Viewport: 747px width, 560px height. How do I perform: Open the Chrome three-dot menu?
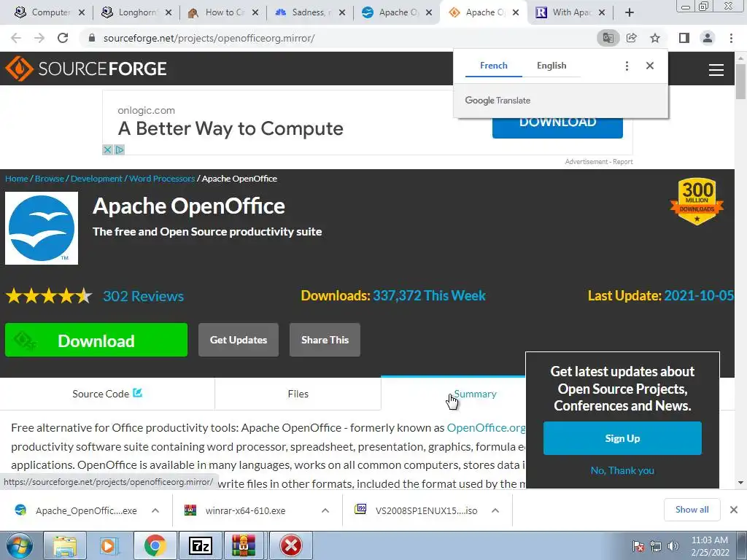pyautogui.click(x=731, y=38)
